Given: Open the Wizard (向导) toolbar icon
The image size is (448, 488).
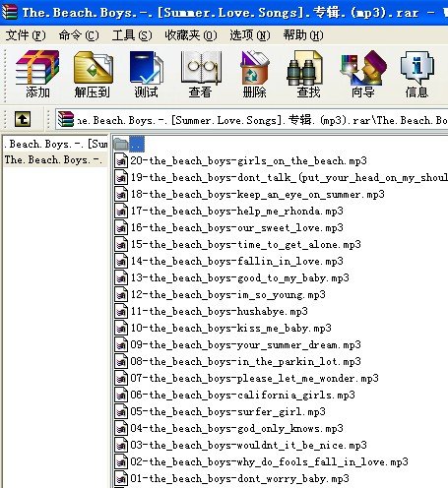Looking at the screenshot, I should 363,67.
